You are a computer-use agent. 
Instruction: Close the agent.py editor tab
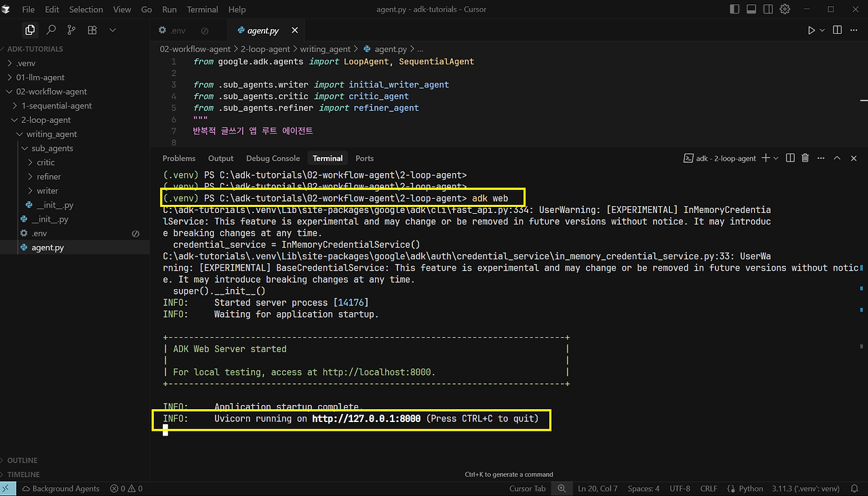click(x=294, y=31)
